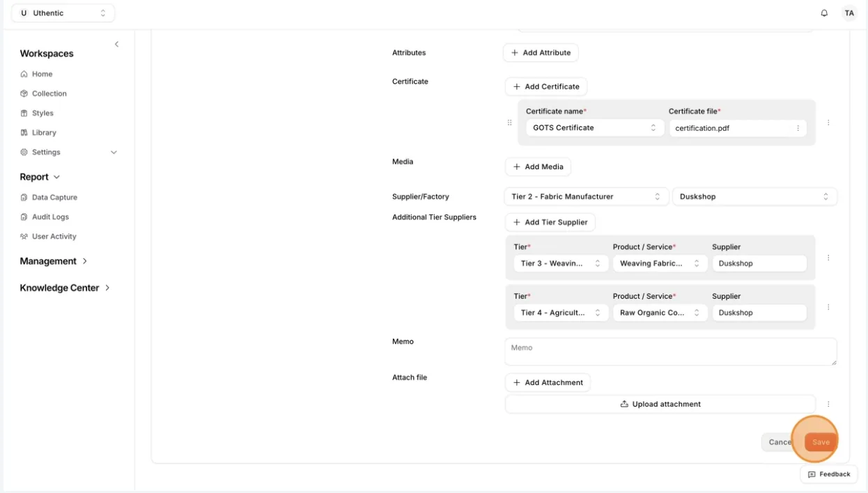The height and width of the screenshot is (493, 868).
Task: Open the Tier 2 - Fabric Manufacturer dropdown
Action: 586,197
